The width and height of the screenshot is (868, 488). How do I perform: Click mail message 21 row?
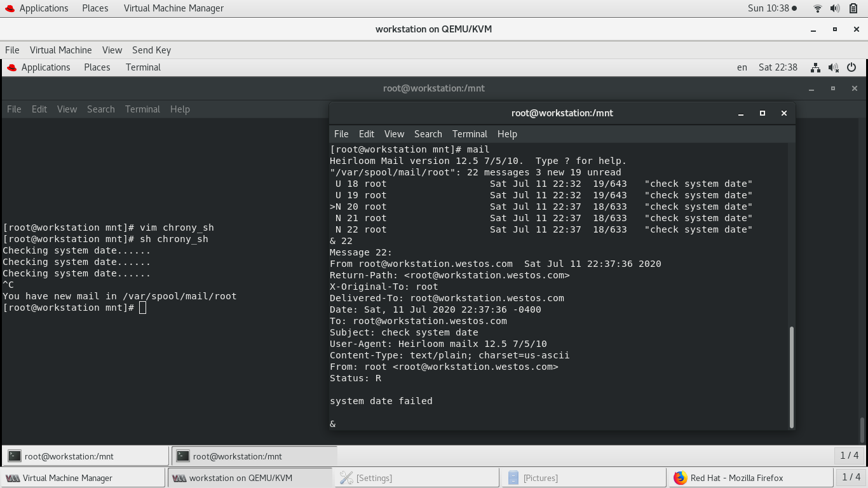(543, 218)
